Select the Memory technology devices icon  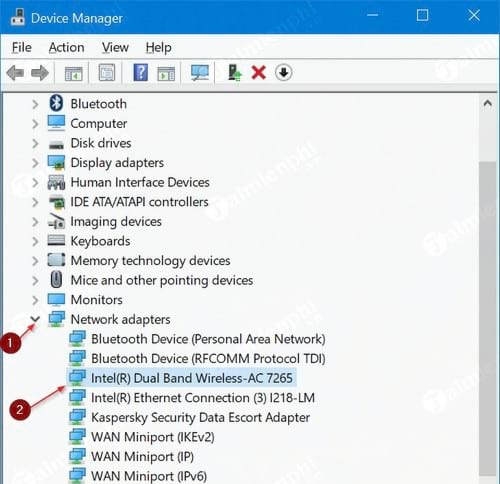click(x=56, y=260)
